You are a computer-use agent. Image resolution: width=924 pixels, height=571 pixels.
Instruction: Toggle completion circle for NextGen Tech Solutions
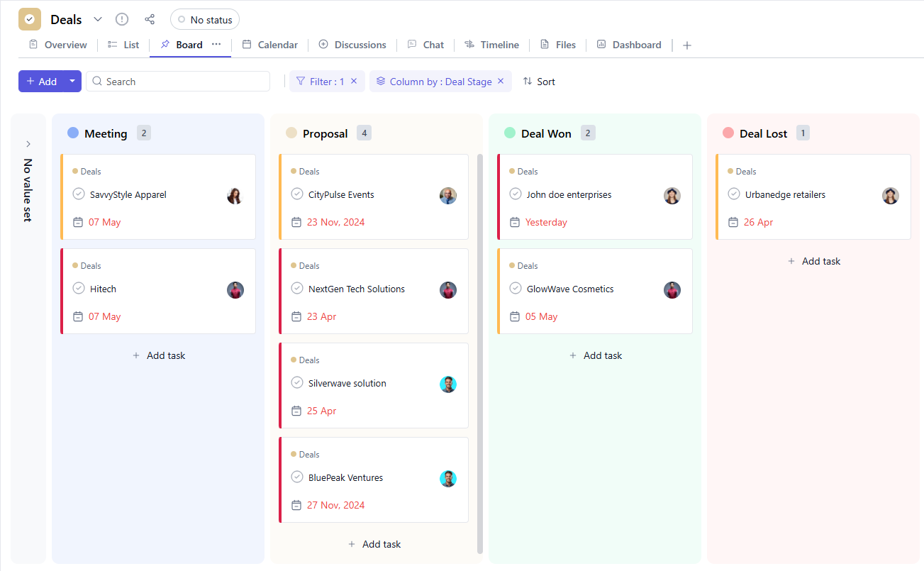point(297,289)
